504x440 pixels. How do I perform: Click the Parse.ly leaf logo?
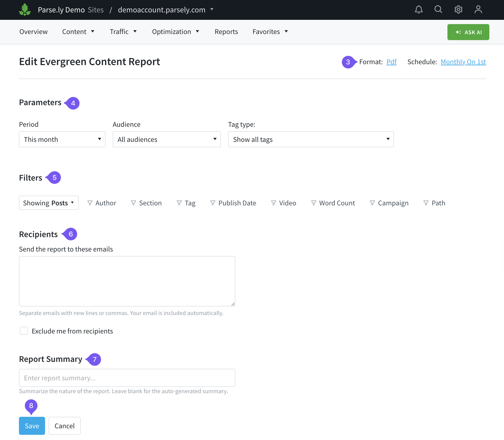pyautogui.click(x=25, y=10)
